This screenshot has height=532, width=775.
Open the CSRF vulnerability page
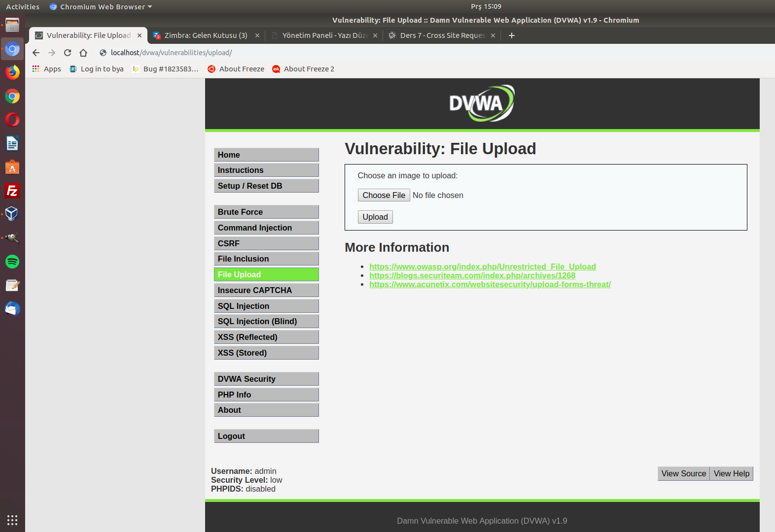tap(266, 243)
